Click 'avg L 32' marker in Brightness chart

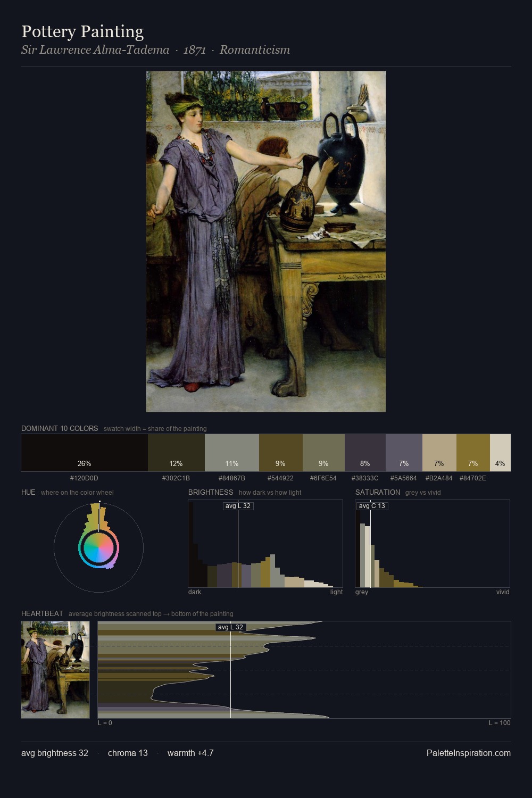[x=238, y=506]
